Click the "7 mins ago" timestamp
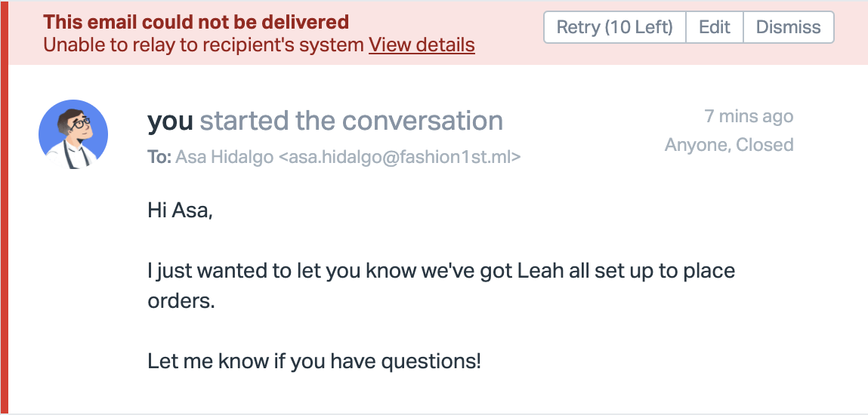 click(x=749, y=116)
